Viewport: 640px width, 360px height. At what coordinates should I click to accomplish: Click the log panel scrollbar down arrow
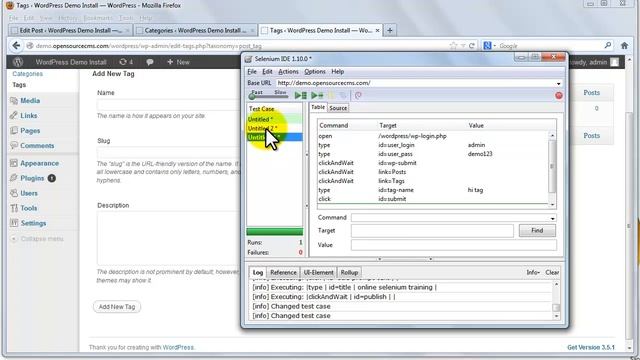click(x=556, y=316)
